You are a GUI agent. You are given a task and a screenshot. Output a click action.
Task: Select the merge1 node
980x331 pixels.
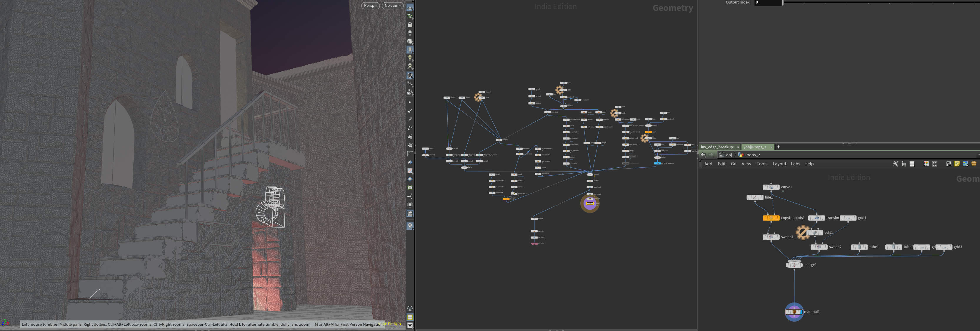[x=794, y=265]
